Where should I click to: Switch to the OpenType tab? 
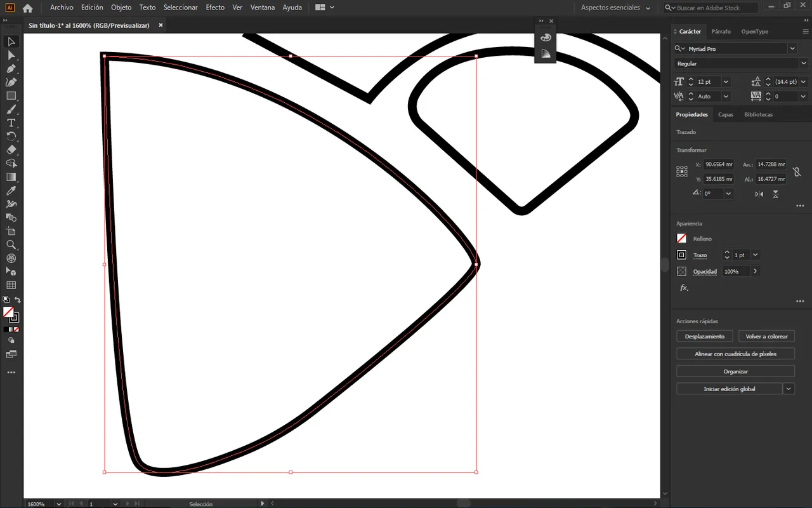click(x=754, y=31)
